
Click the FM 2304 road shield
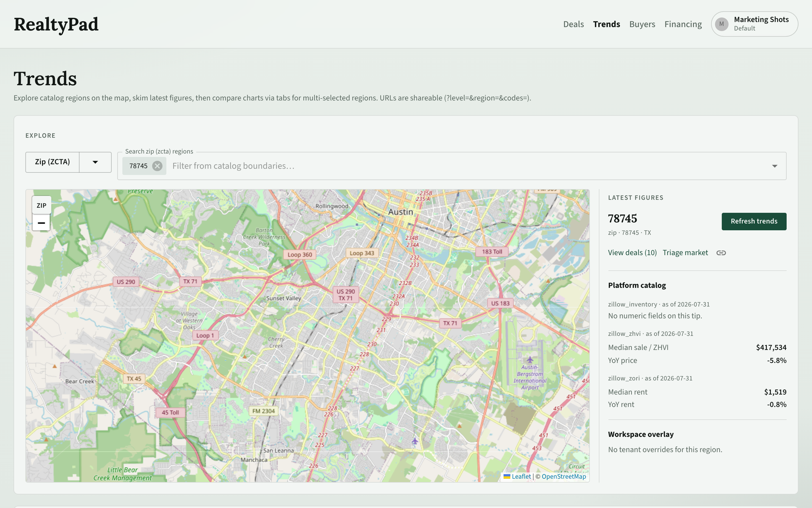[x=263, y=411]
